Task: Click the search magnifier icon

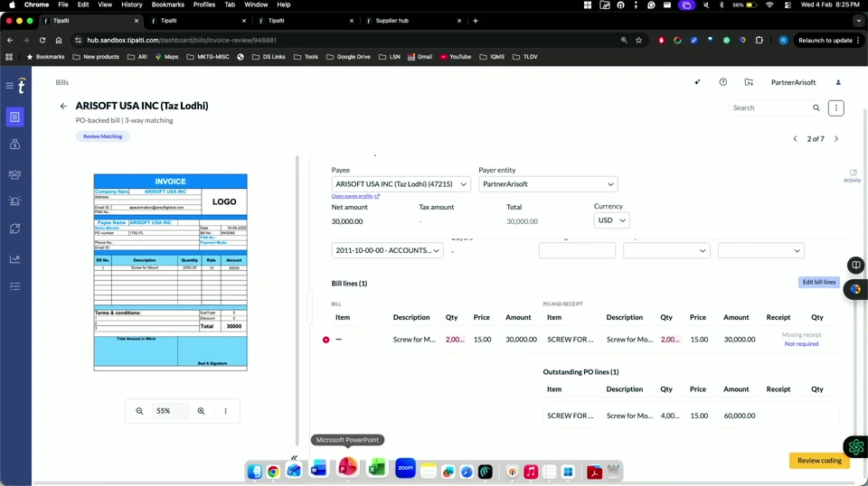Action: [x=816, y=107]
